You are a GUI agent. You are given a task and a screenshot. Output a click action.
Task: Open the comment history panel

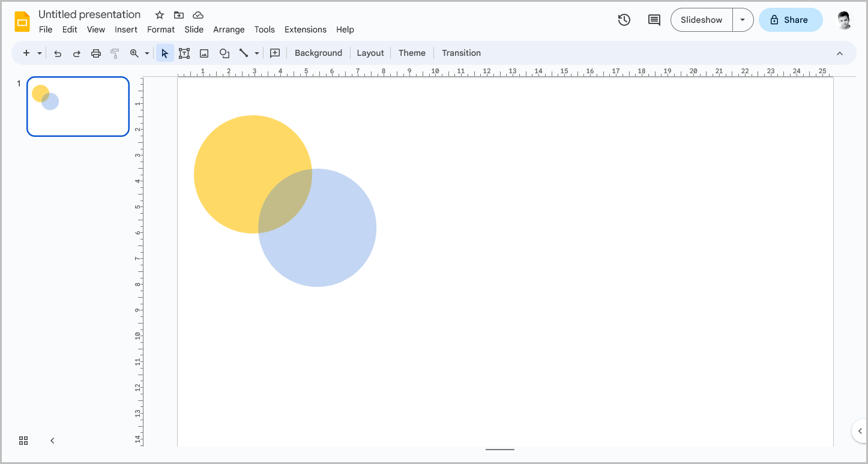pos(654,20)
